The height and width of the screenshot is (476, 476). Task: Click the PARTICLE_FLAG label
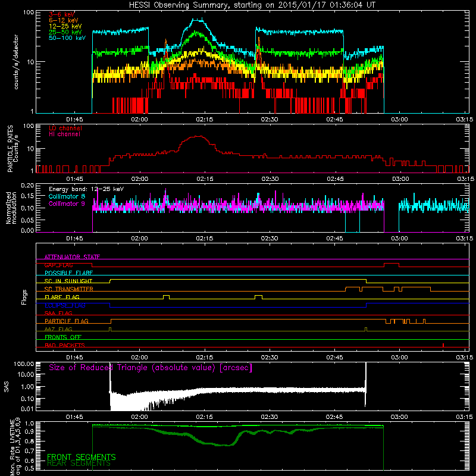(67, 321)
